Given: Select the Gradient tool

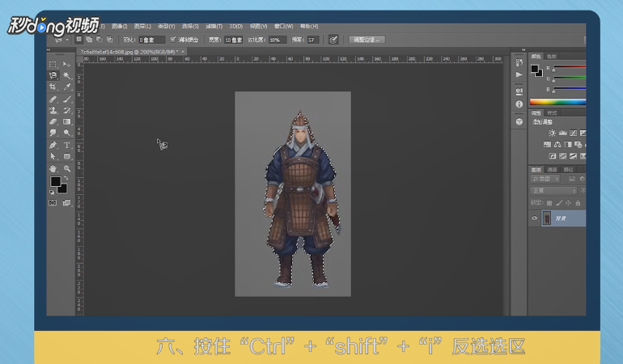Looking at the screenshot, I should click(66, 121).
